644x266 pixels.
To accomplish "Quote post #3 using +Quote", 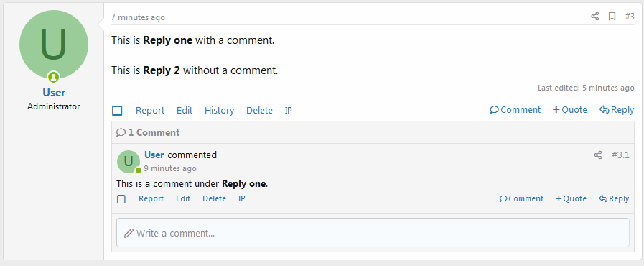I will [569, 110].
